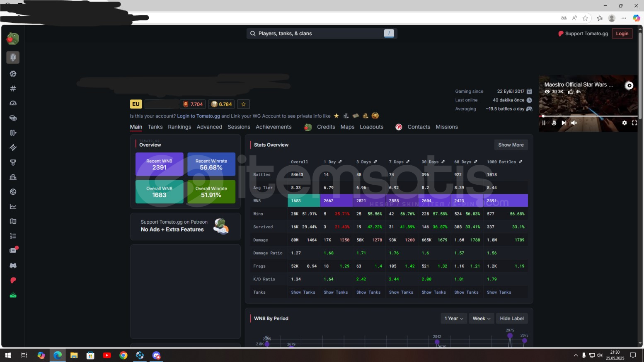Expand Show Tanks under 7 Days column
The height and width of the screenshot is (362, 644).
pos(401,292)
